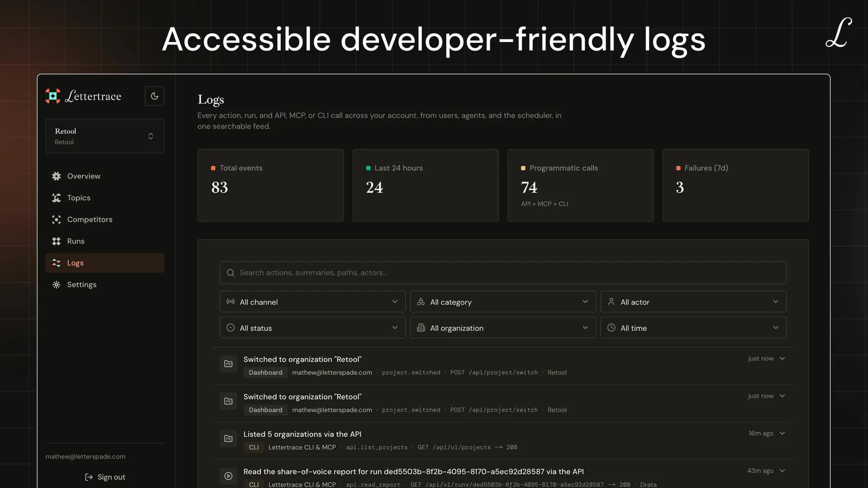Click the play icon of share-of-voice log
The height and width of the screenshot is (488, 868).
228,476
